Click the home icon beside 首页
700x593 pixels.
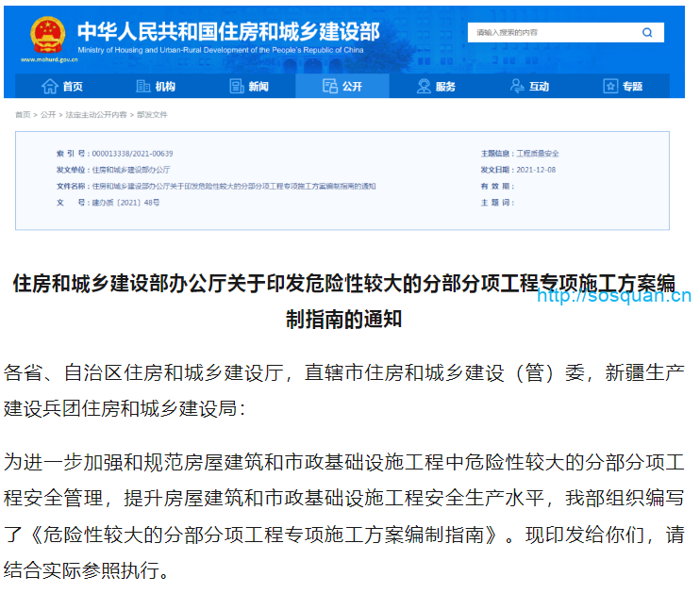point(50,86)
